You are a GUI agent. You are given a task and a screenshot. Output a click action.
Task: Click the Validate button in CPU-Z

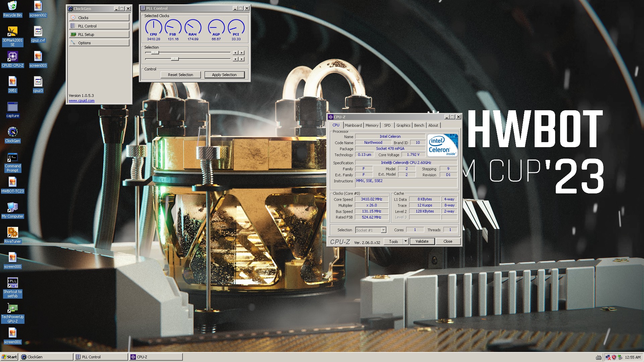[422, 241]
